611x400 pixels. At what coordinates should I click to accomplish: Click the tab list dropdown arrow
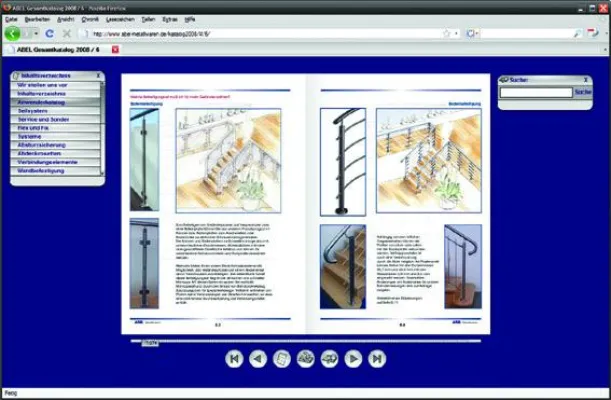pyautogui.click(x=605, y=50)
